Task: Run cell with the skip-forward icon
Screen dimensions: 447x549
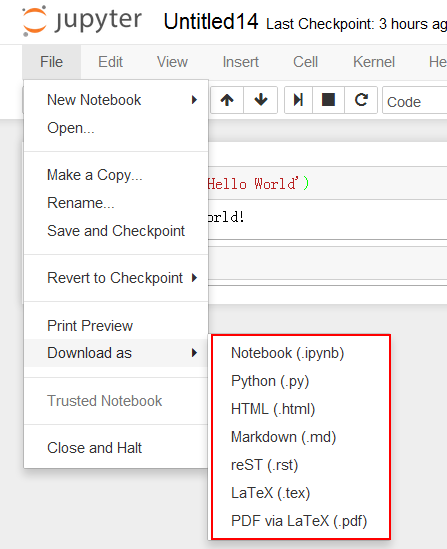Action: [298, 100]
